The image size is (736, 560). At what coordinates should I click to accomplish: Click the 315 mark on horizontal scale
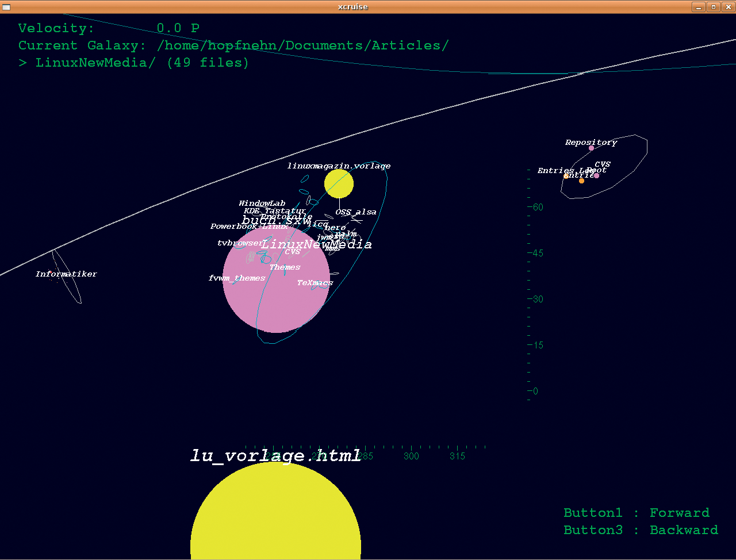[x=457, y=457]
